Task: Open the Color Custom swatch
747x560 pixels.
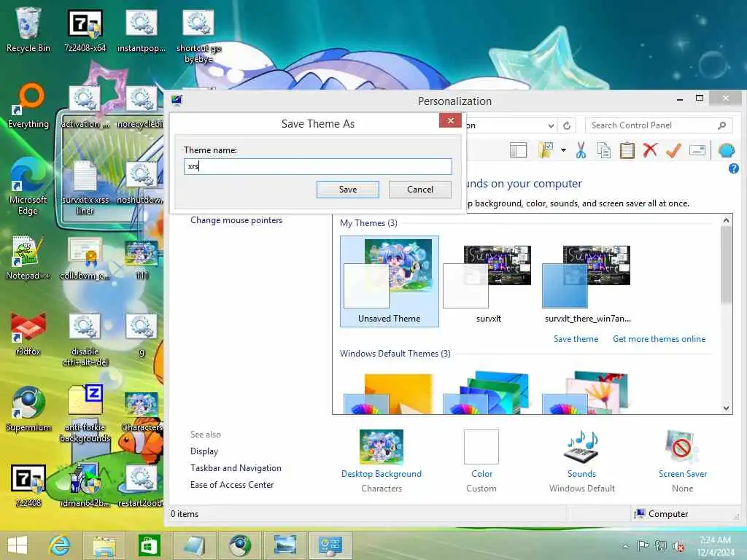Action: (481, 447)
